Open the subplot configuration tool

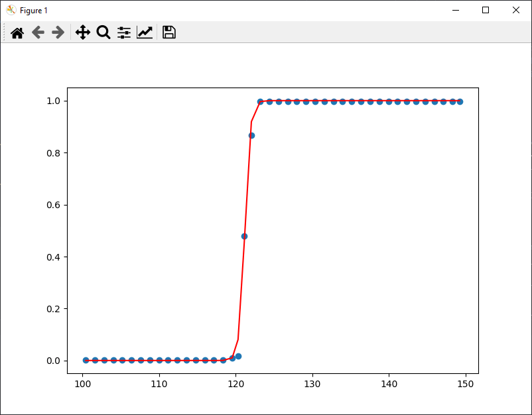pyautogui.click(x=124, y=32)
